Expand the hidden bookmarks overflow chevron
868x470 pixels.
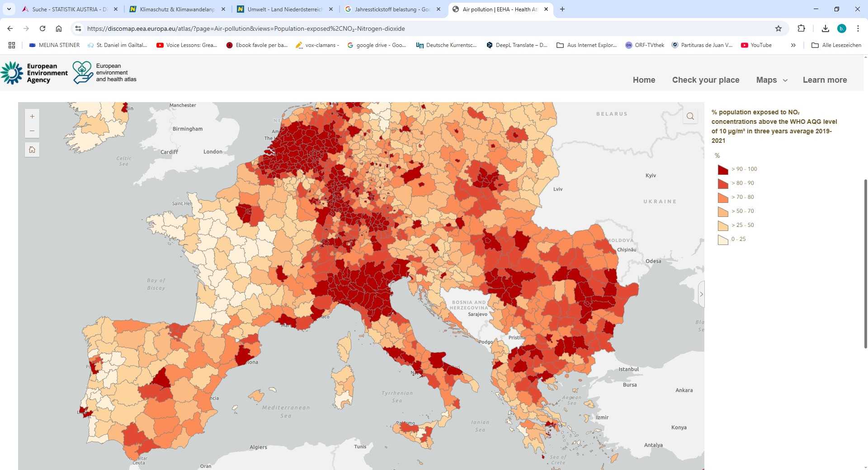click(x=793, y=45)
